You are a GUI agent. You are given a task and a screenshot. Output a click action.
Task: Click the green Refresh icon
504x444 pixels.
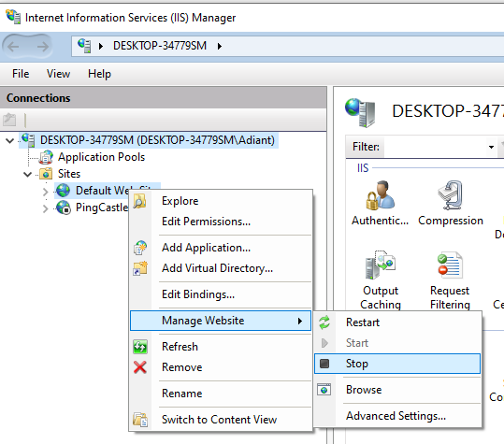click(140, 347)
